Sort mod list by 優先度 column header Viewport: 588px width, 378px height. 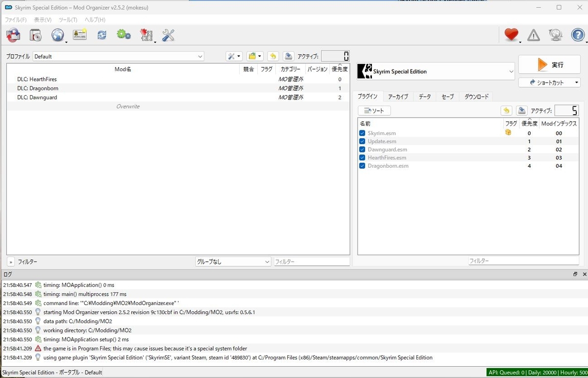(x=340, y=69)
